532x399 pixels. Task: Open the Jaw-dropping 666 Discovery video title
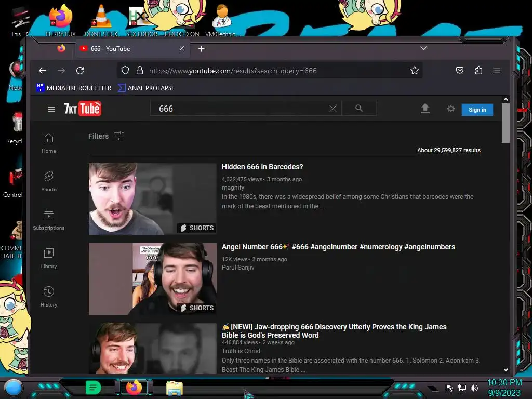[x=334, y=331]
